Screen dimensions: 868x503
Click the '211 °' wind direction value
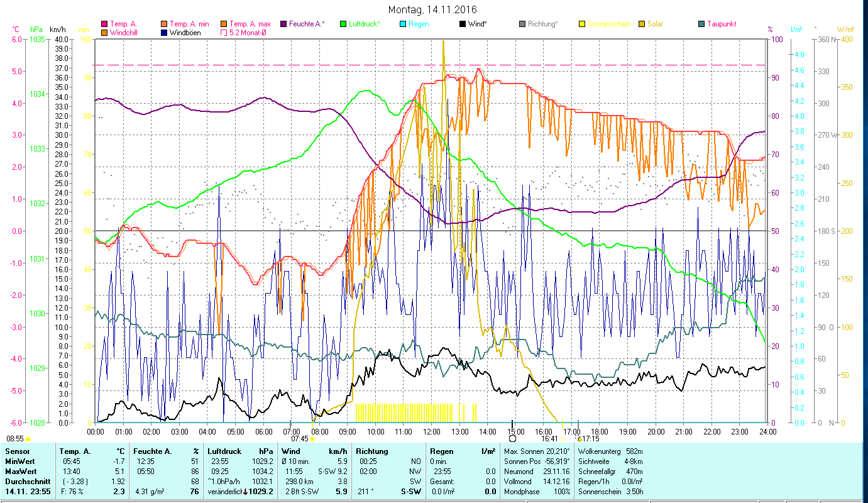365,492
